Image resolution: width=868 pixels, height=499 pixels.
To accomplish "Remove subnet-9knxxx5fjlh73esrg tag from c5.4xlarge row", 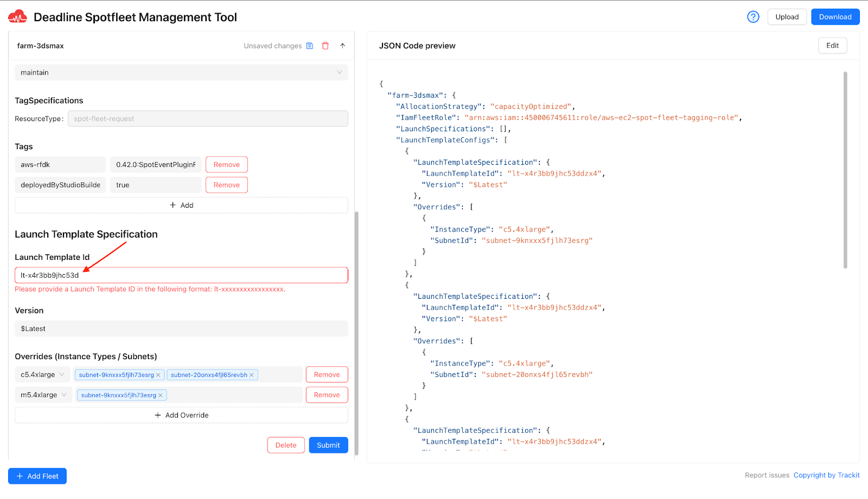I will click(158, 375).
